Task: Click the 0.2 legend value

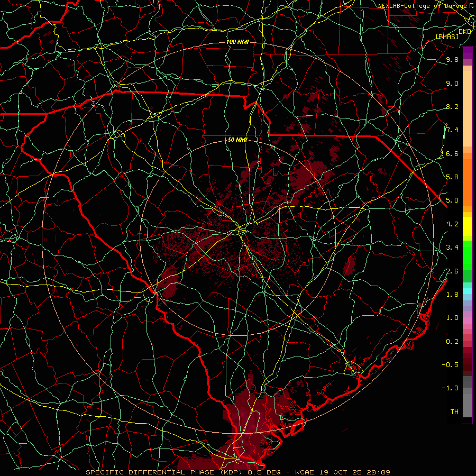Action: pos(452,342)
